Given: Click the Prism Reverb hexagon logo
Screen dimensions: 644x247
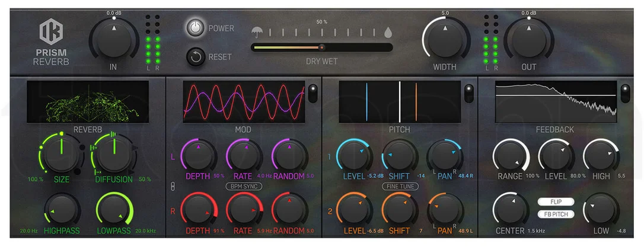Looking at the screenshot, I should [51, 32].
